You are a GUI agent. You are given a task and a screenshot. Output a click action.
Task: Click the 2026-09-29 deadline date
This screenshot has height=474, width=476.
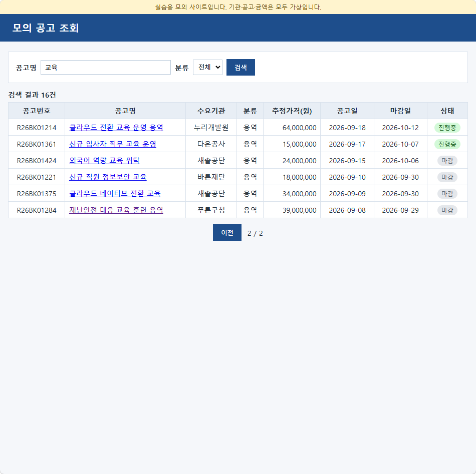click(400, 210)
